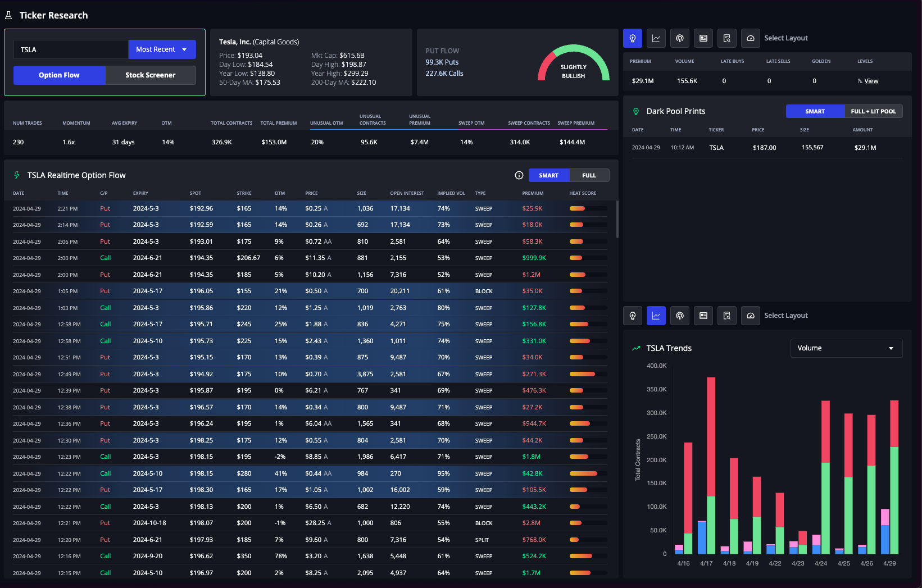Select the news layout icon above TSLA Trends
The image size is (922, 588).
(703, 316)
